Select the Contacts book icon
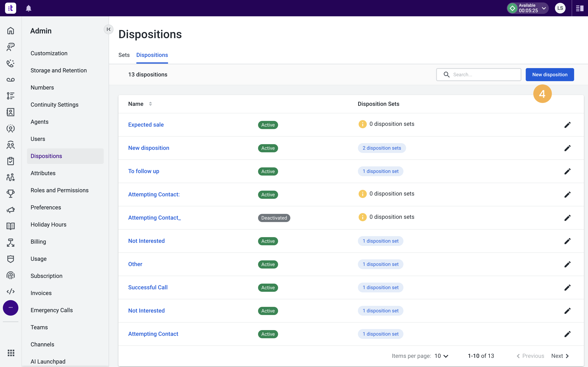Screen dimensions: 588x367 pos(10,112)
